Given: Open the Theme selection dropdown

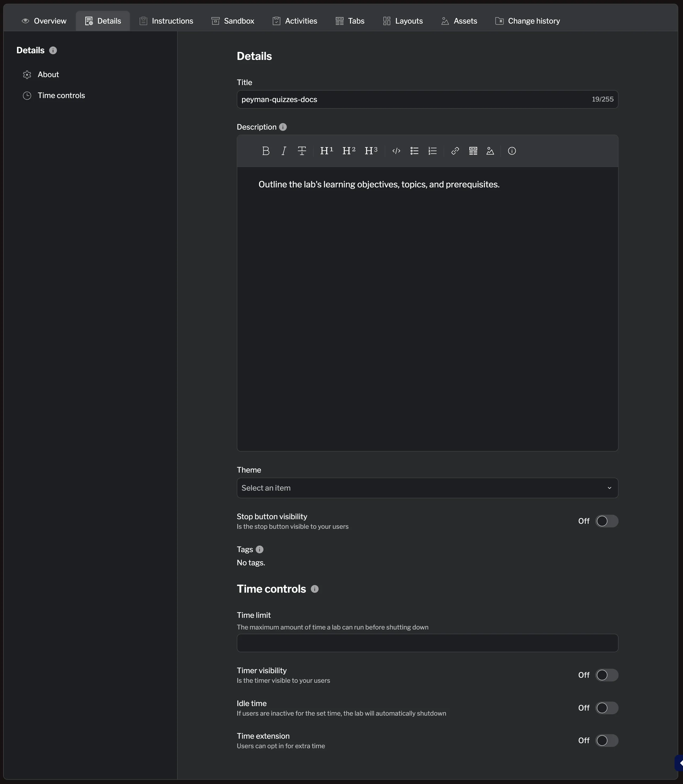Looking at the screenshot, I should click(x=427, y=488).
